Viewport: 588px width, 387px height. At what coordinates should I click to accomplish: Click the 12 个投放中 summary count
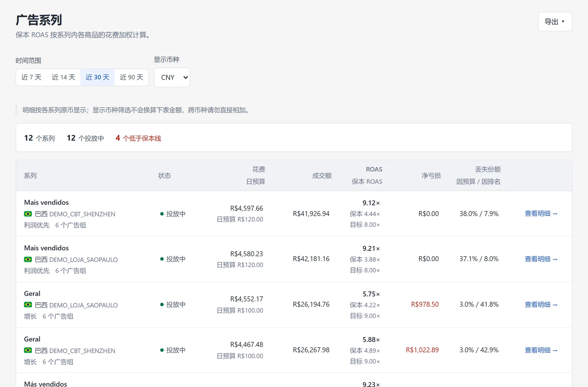point(85,138)
